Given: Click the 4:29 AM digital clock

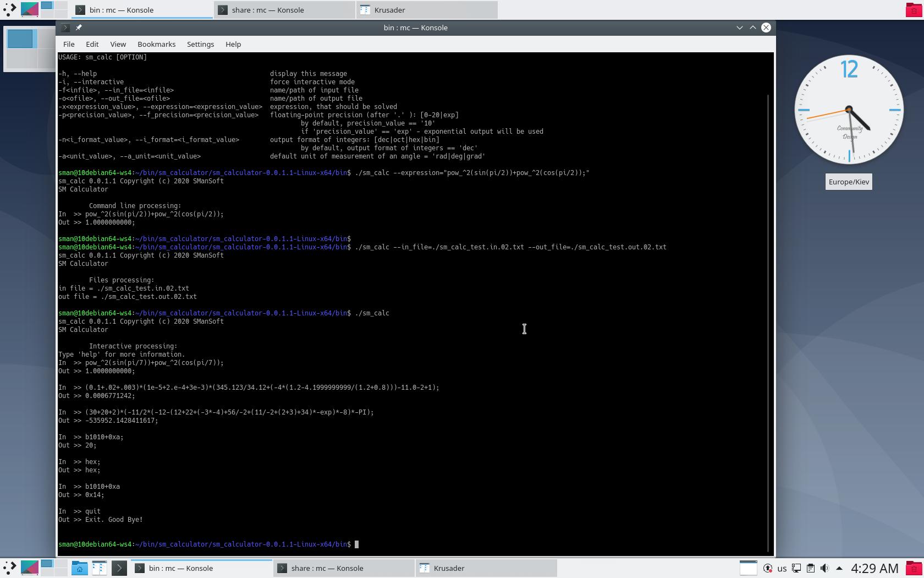Looking at the screenshot, I should [x=875, y=568].
